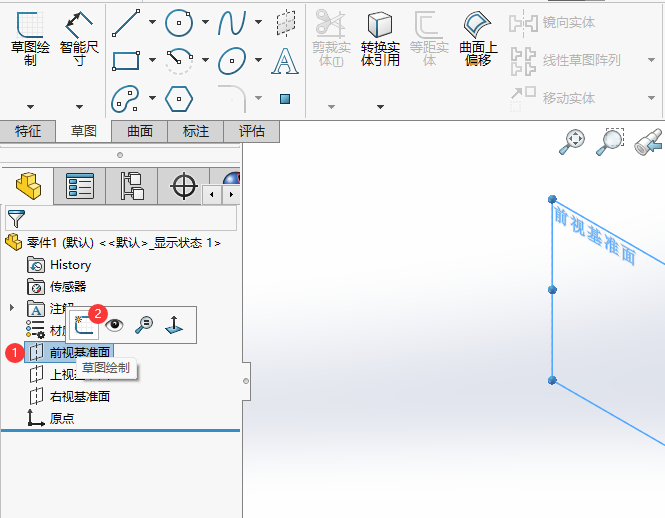Click 剪裁实体 trim entities tool
The image size is (665, 518).
tap(331, 39)
